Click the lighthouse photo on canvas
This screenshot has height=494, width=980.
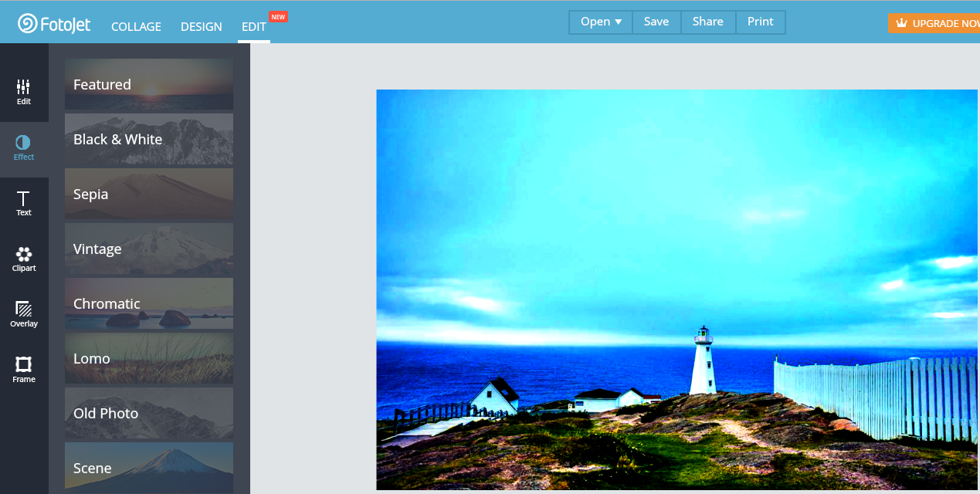coord(677,289)
